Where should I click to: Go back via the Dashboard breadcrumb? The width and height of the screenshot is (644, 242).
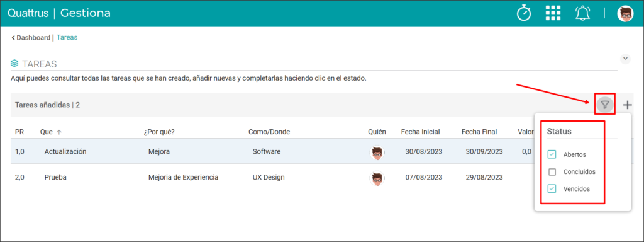[31, 37]
